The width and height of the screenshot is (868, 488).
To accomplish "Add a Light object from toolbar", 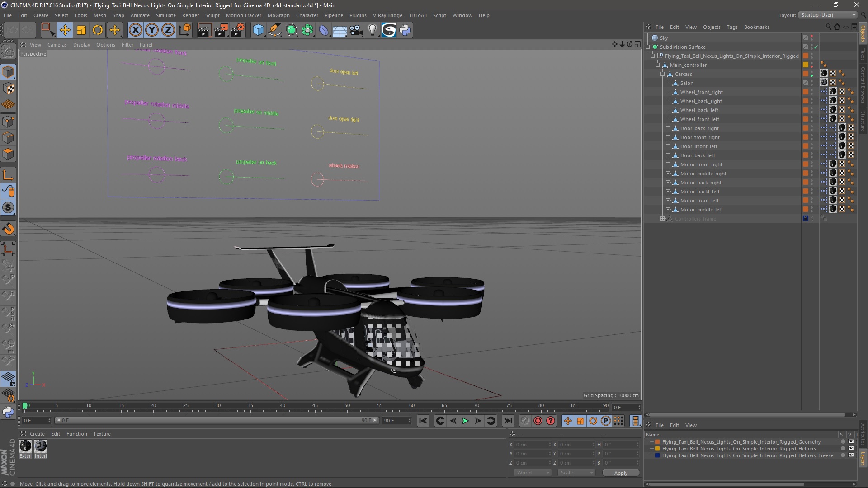I will [x=373, y=30].
